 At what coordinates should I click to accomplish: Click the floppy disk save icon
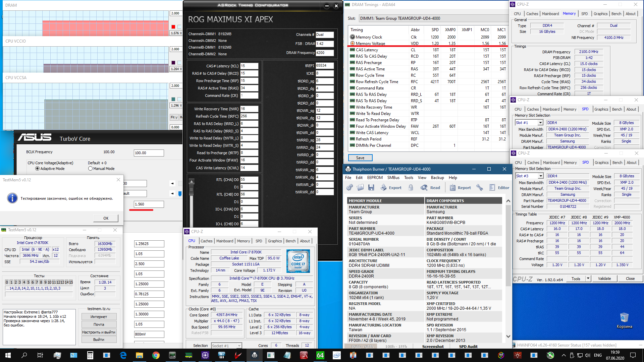(x=371, y=188)
